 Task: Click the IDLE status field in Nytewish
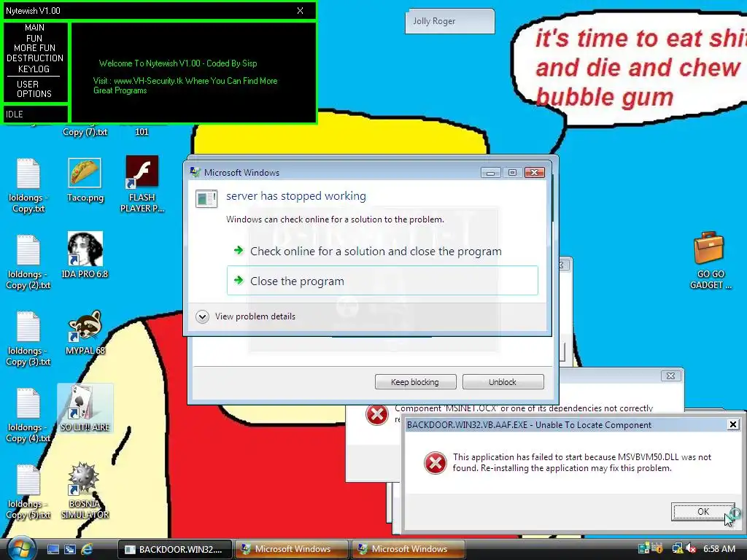[x=35, y=114]
